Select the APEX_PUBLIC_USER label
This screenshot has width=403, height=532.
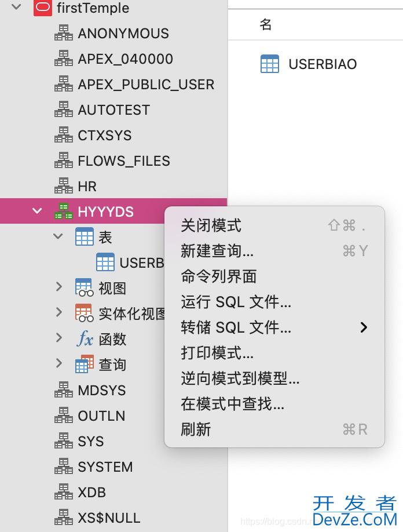146,84
